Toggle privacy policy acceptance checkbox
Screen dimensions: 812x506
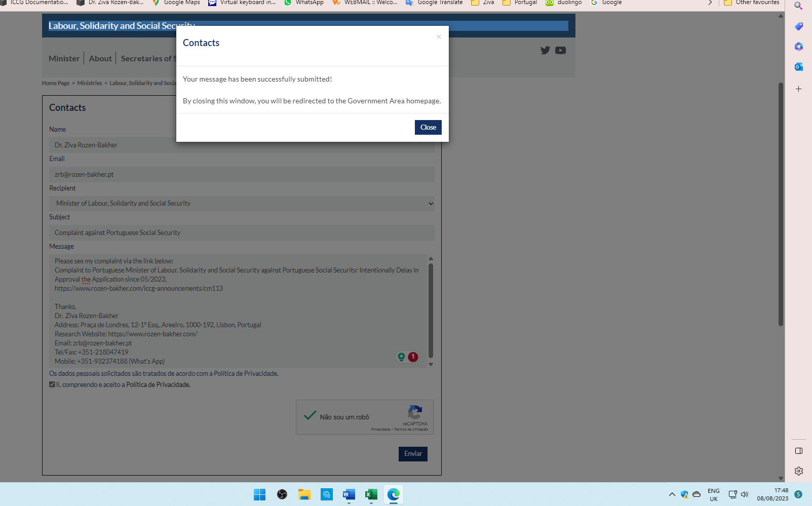(x=52, y=384)
